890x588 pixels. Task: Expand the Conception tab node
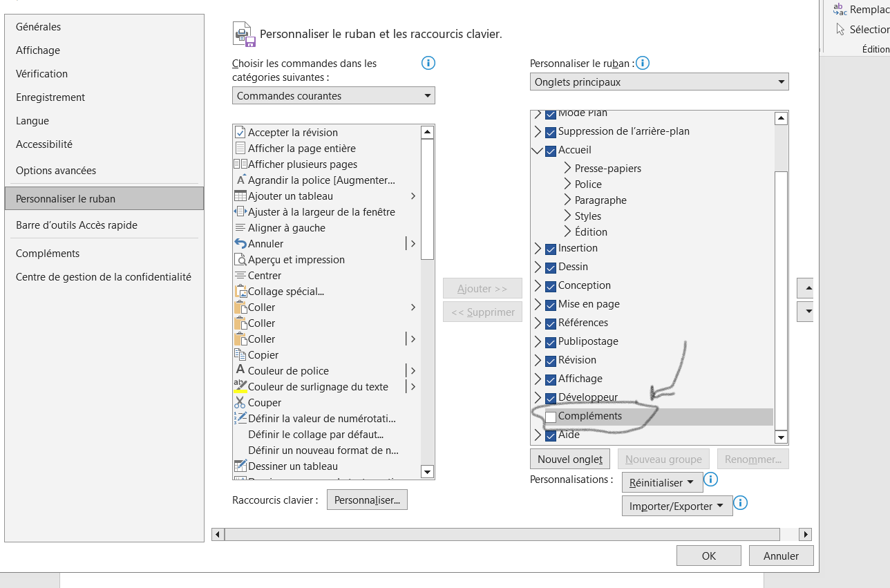click(538, 285)
